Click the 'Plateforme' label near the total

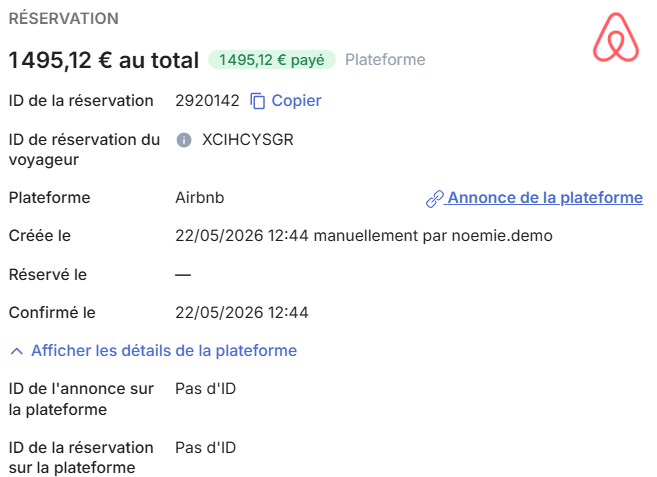(385, 60)
